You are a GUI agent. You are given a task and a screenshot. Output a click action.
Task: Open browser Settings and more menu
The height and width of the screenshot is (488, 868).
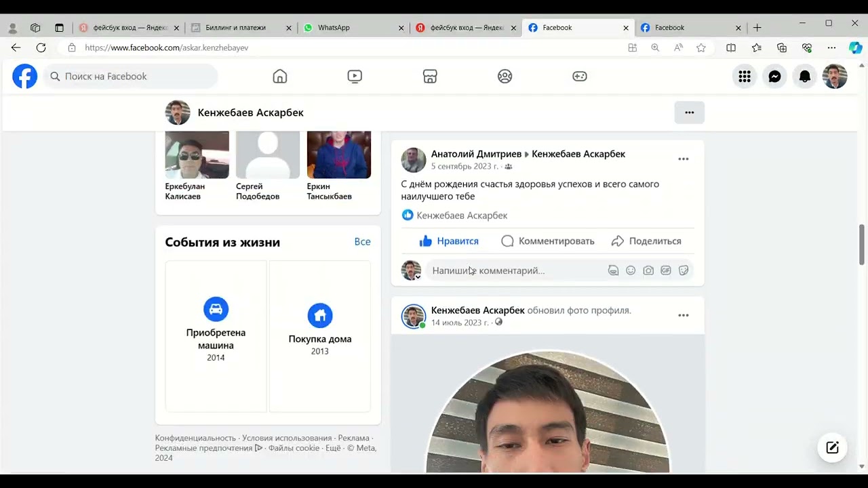pos(831,48)
